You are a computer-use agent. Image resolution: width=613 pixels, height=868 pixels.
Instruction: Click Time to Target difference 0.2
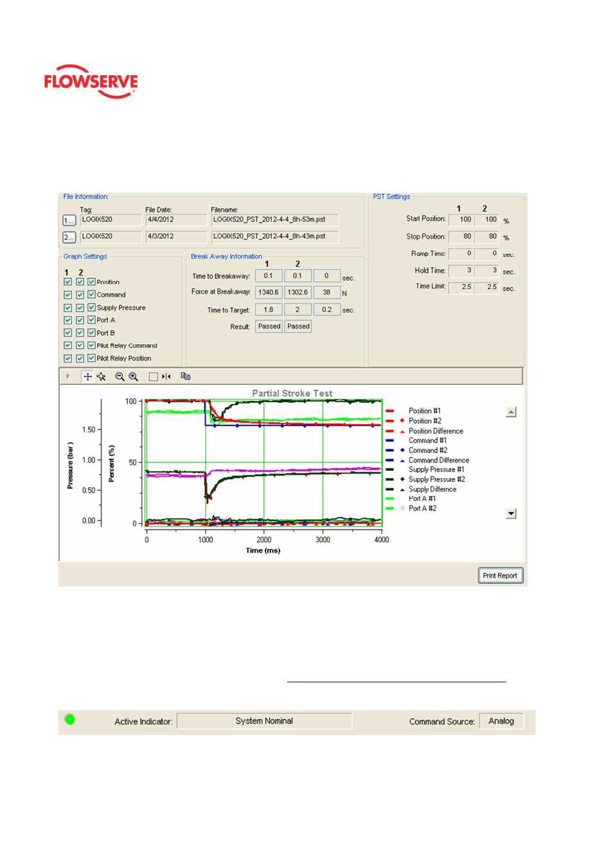click(x=326, y=310)
